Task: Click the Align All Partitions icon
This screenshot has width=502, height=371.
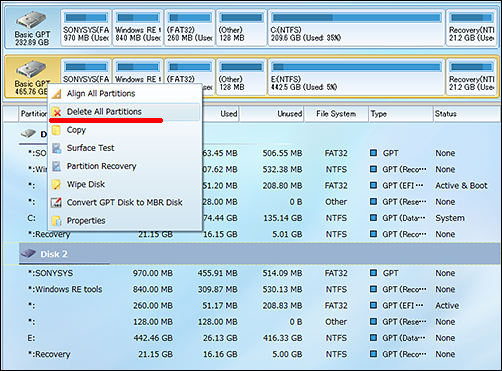Action: point(57,94)
